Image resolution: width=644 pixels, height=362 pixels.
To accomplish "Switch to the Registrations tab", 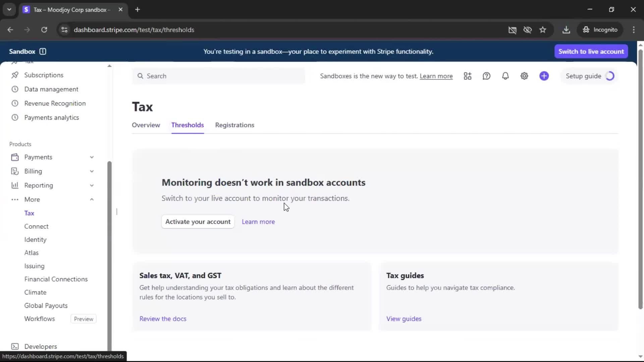I will (x=234, y=125).
